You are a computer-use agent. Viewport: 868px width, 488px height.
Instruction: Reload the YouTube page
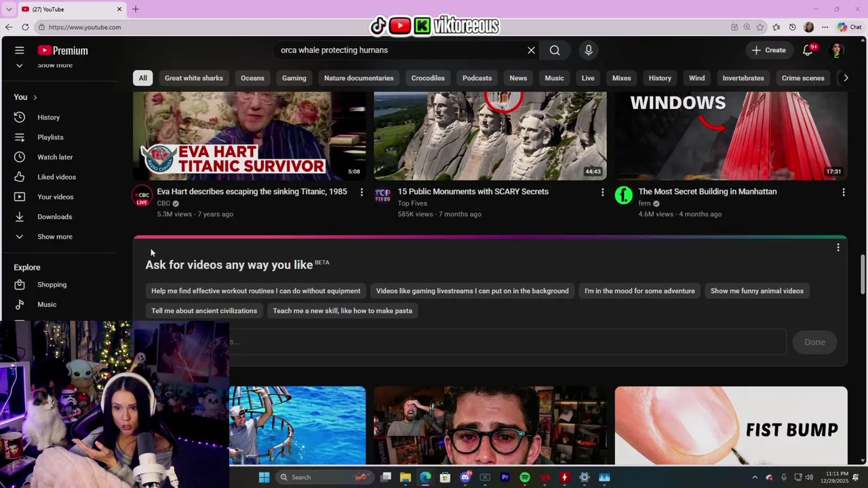(25, 27)
